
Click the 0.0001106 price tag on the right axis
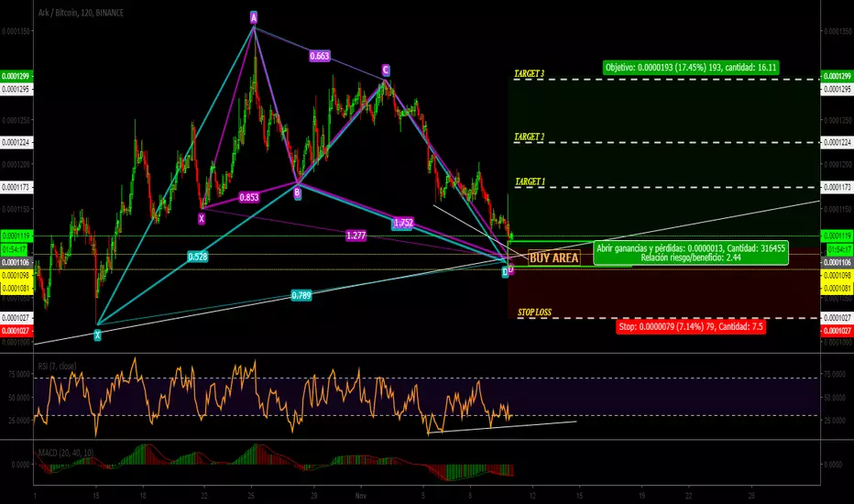(838, 262)
